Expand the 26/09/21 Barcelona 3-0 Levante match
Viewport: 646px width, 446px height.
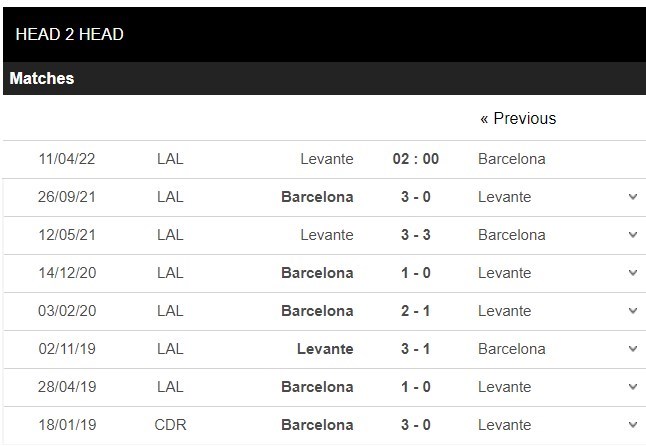pyautogui.click(x=633, y=197)
